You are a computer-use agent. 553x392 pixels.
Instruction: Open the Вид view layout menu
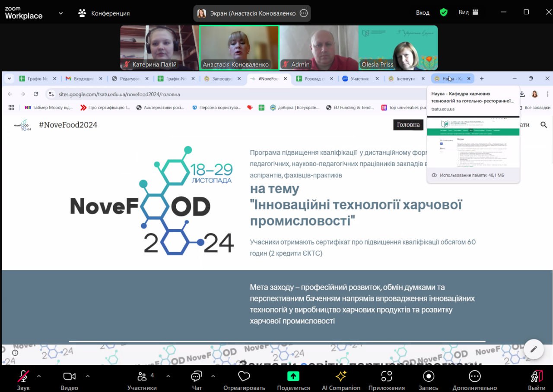click(468, 13)
